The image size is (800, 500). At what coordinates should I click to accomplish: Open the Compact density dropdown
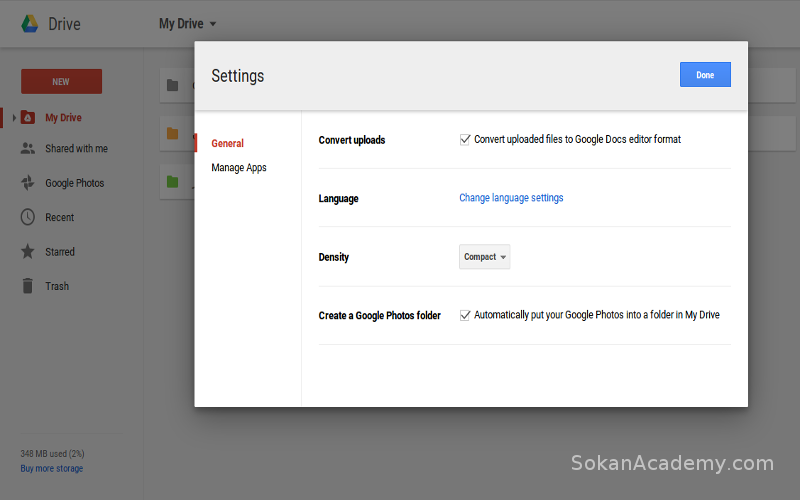485,257
